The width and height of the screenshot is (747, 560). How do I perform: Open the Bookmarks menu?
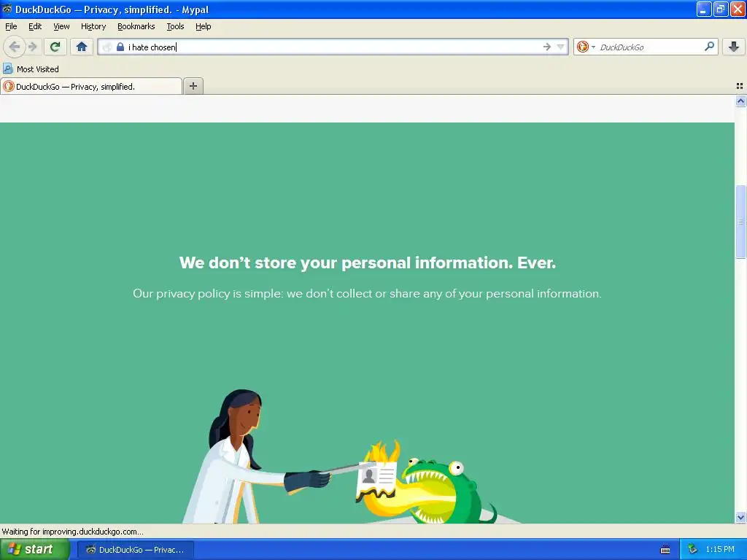(136, 26)
